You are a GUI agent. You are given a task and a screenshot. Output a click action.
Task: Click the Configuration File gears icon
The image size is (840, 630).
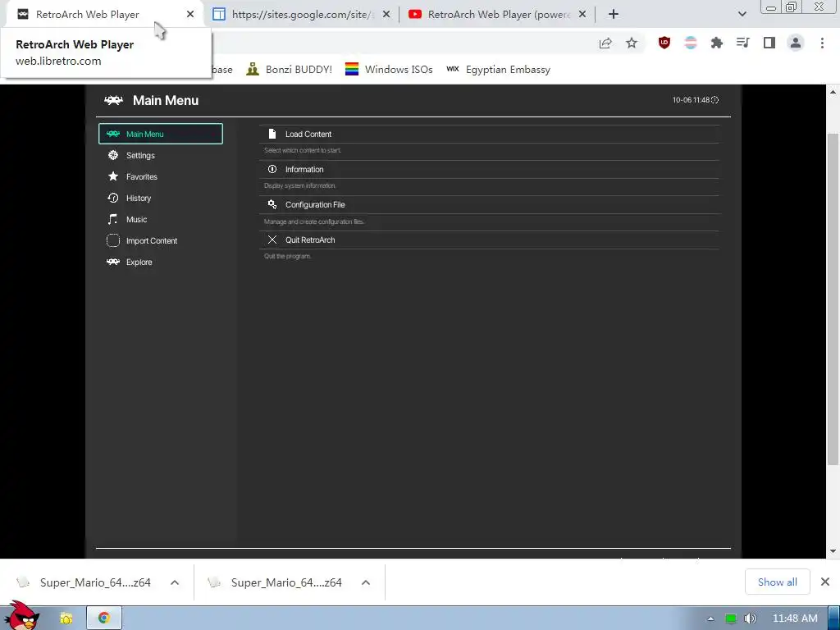272,204
